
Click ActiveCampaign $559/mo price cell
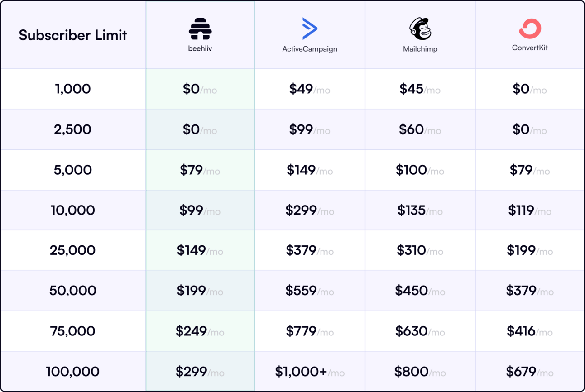click(x=310, y=291)
